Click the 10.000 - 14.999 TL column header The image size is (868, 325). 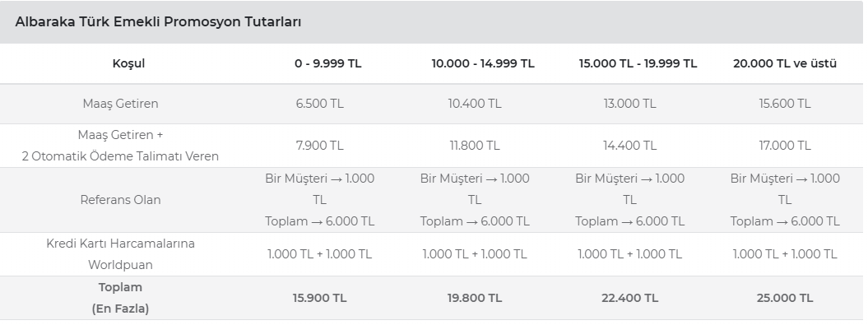483,63
